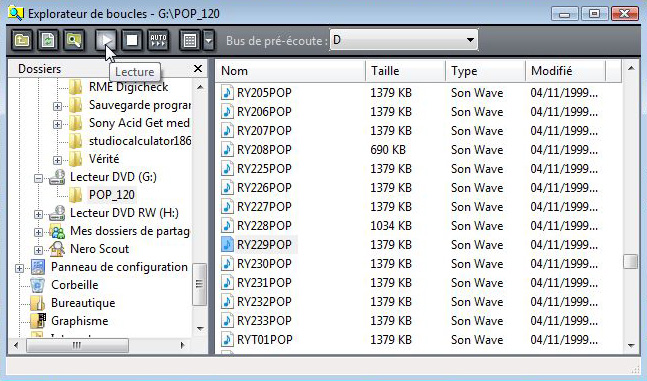This screenshot has height=381, width=647.
Task: Expand the Sauvegarde program folder
Action: pos(57,106)
